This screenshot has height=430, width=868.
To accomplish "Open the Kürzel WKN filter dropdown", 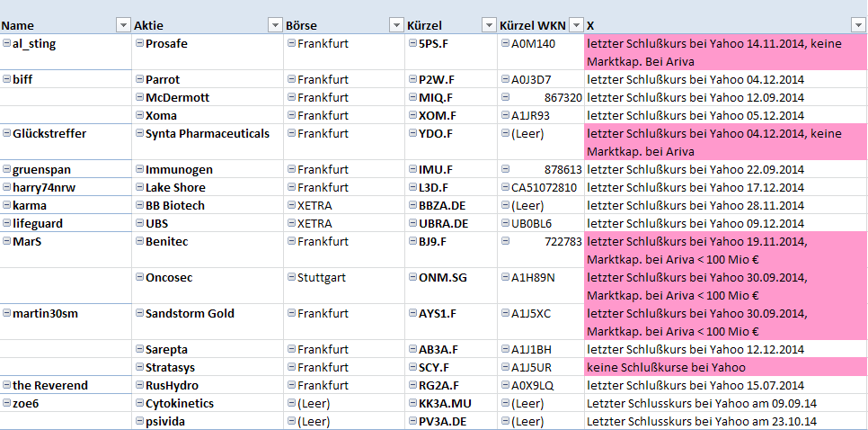I will click(x=575, y=25).
